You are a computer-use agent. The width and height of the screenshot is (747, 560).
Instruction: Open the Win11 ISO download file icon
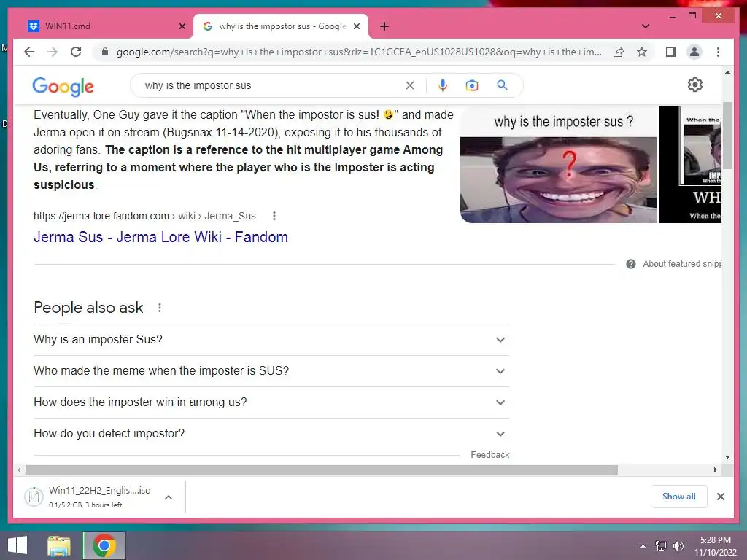(34, 497)
